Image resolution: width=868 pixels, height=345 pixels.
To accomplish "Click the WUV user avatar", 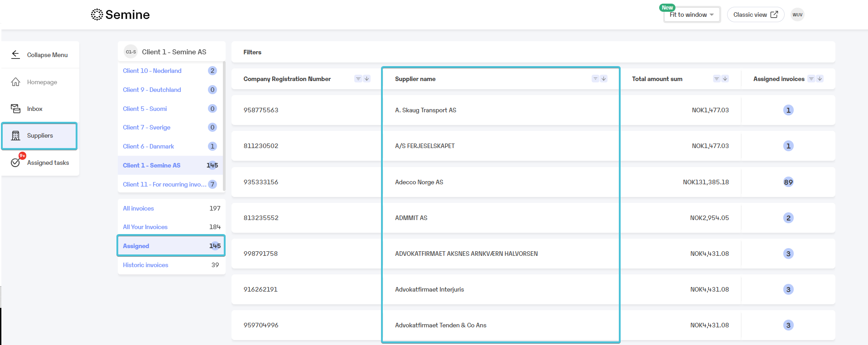I will (797, 14).
